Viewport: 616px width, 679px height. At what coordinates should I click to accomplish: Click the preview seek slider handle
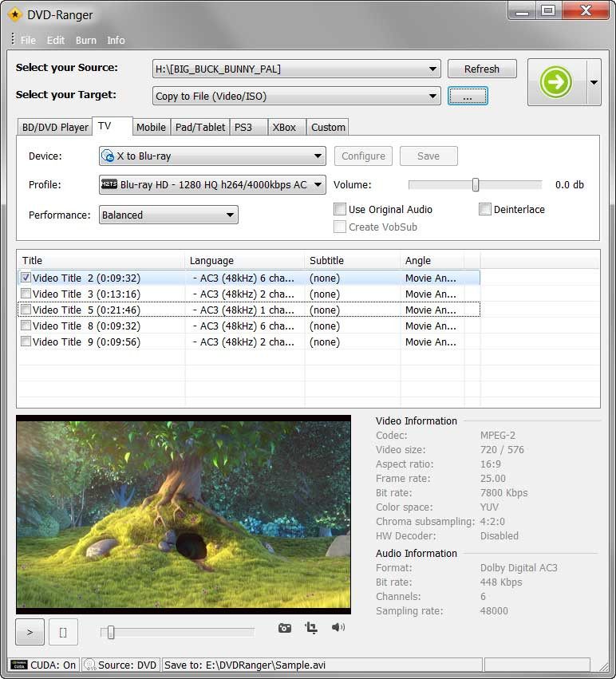coord(110,632)
